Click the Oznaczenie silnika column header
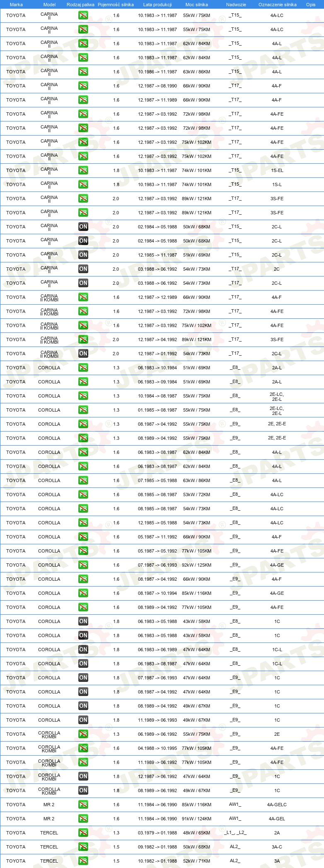The width and height of the screenshot is (324, 868). [278, 5]
